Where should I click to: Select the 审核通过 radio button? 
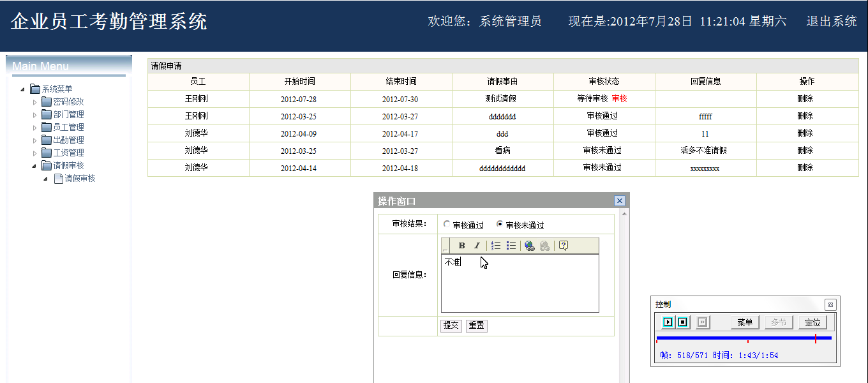pos(447,225)
